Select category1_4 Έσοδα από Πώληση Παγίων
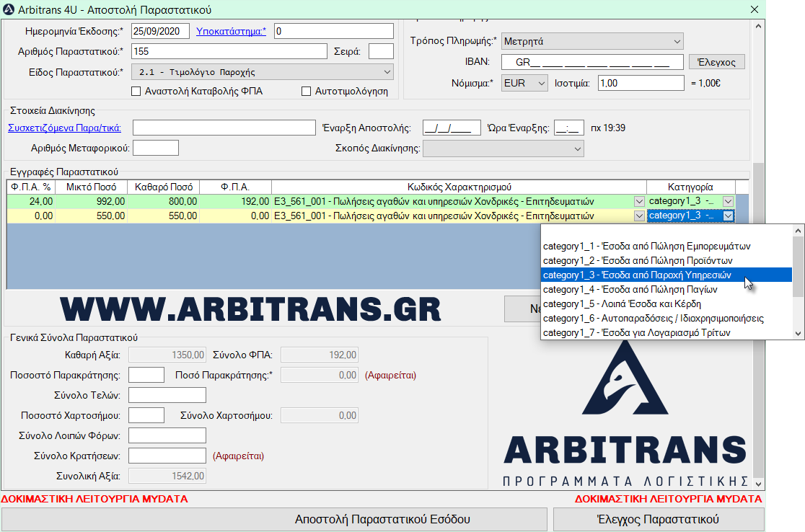 pyautogui.click(x=667, y=289)
